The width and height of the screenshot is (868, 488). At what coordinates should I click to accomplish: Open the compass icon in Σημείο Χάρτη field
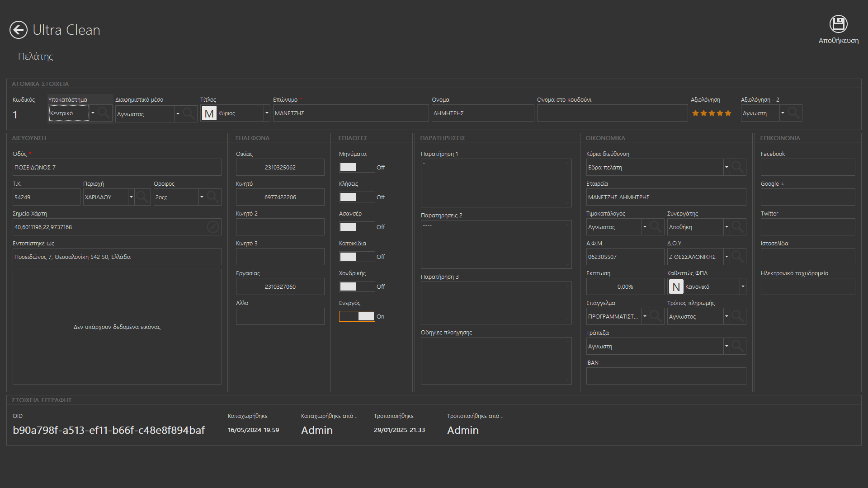pos(213,227)
